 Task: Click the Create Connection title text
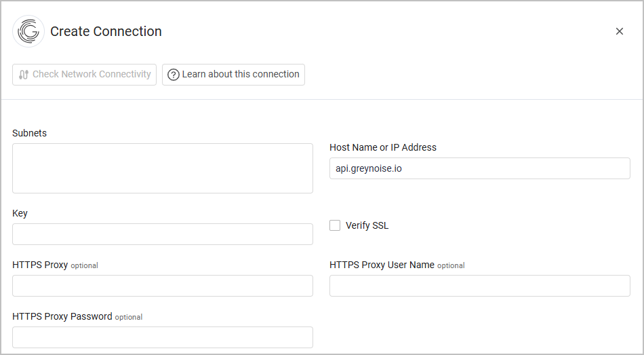pyautogui.click(x=106, y=31)
